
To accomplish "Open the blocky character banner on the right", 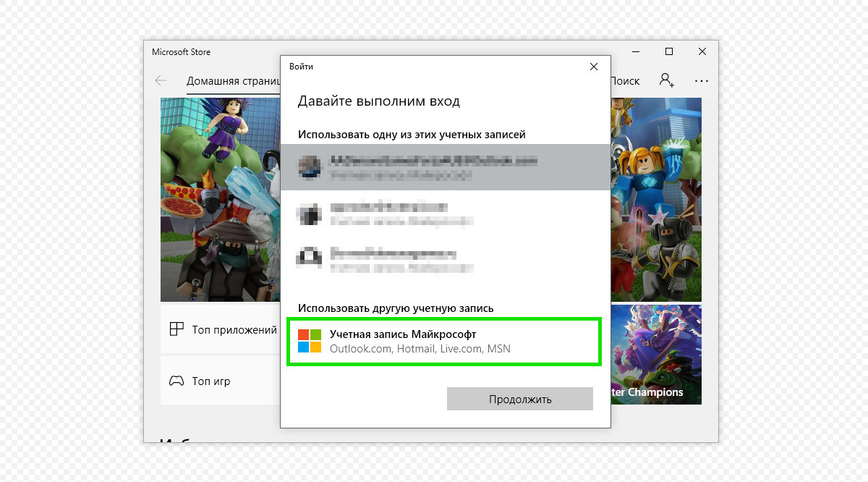I will tap(655, 200).
